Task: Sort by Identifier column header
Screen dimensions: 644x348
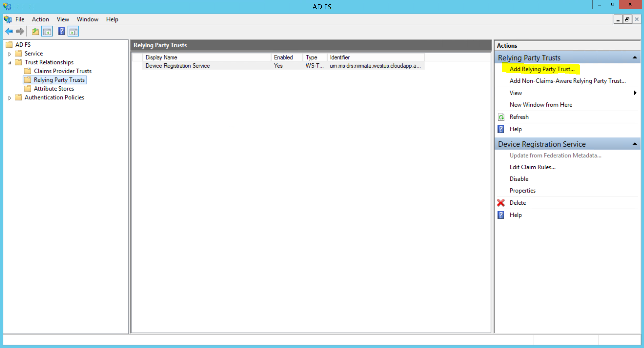Action: [376, 57]
